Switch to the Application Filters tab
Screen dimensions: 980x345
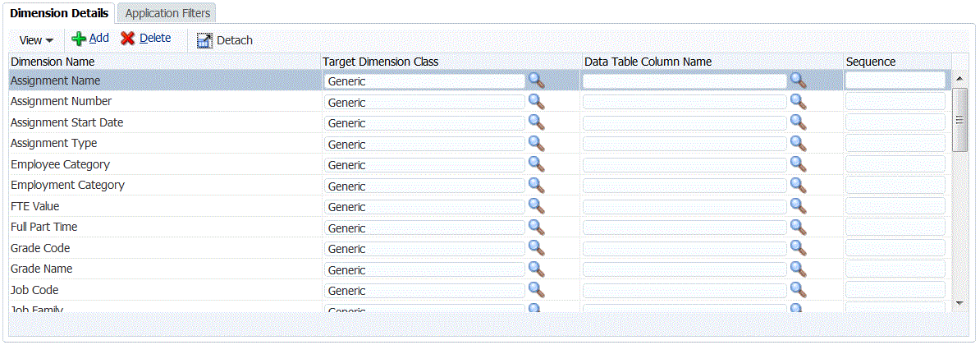167,13
